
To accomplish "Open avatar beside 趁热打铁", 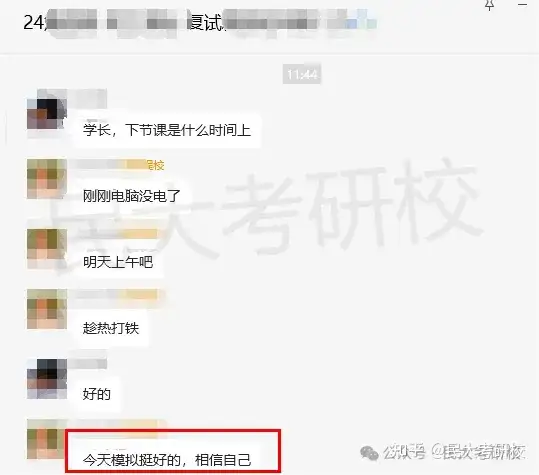I will [x=47, y=309].
